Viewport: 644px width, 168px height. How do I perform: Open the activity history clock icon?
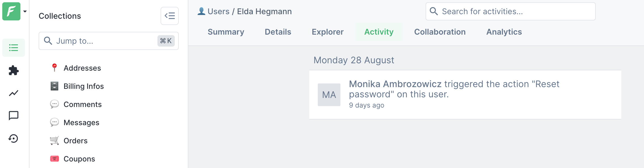point(13,138)
